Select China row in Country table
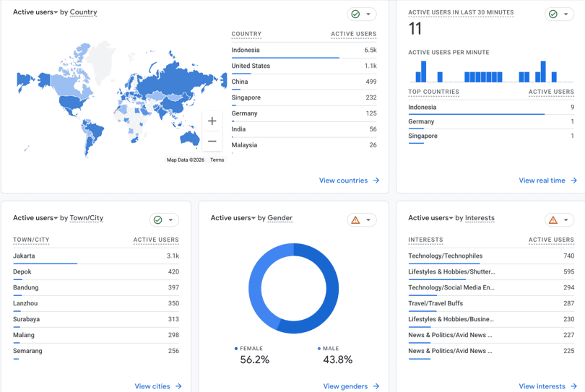 303,82
